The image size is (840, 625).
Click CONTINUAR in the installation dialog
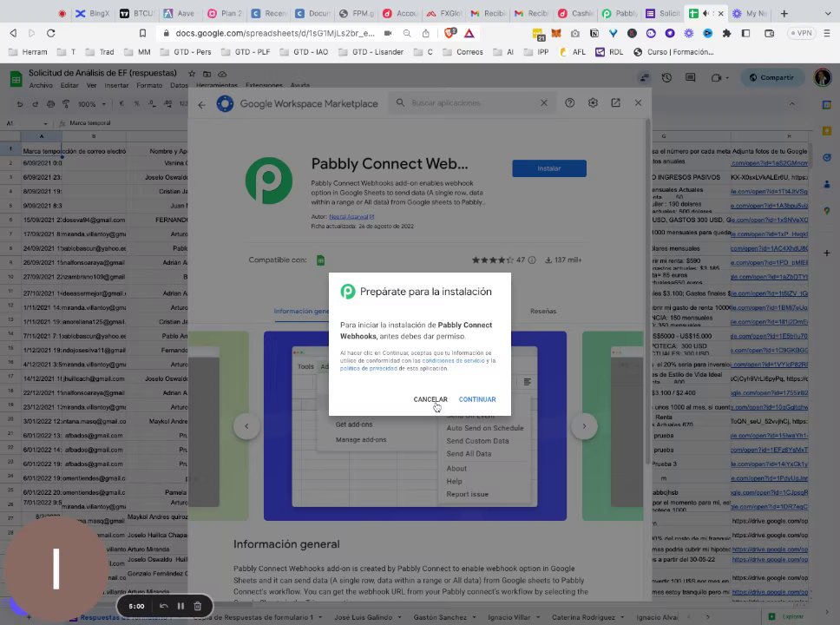click(x=476, y=399)
